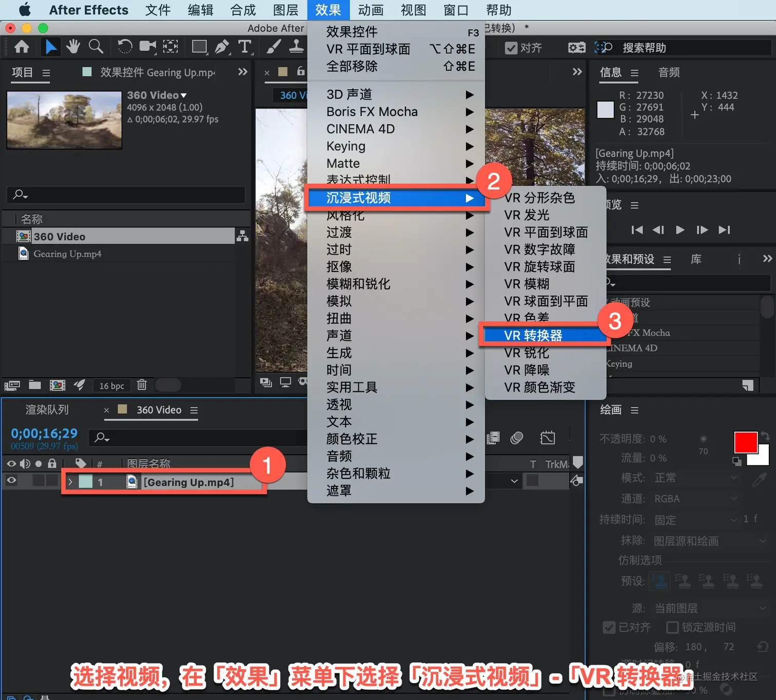The height and width of the screenshot is (700, 776).
Task: Click the snapping options icon beside 对齐
Action: [576, 48]
